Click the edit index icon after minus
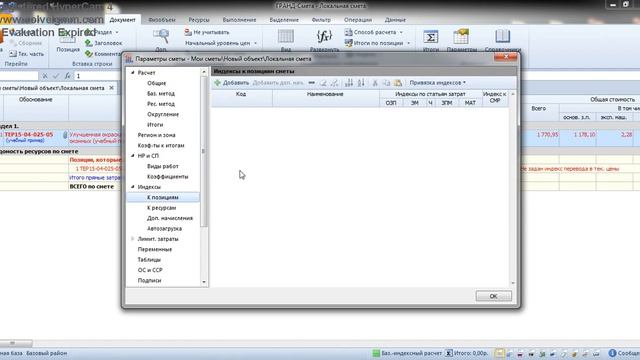This screenshot has height=360, width=640. [323, 83]
